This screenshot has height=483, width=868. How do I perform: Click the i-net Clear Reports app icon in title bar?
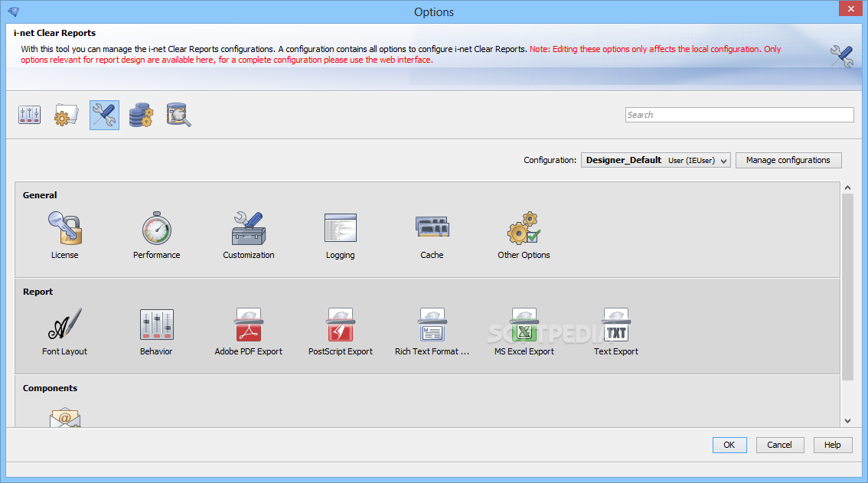point(14,11)
